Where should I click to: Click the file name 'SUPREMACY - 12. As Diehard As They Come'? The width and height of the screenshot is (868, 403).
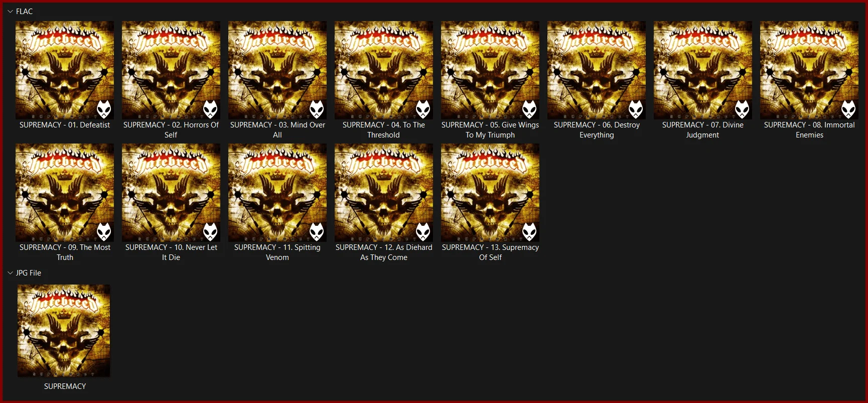(384, 252)
